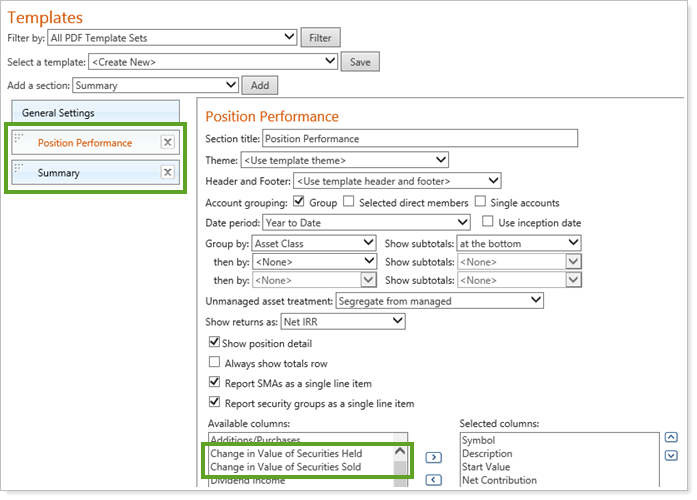Uncheck the Group account grouping checkbox

300,202
